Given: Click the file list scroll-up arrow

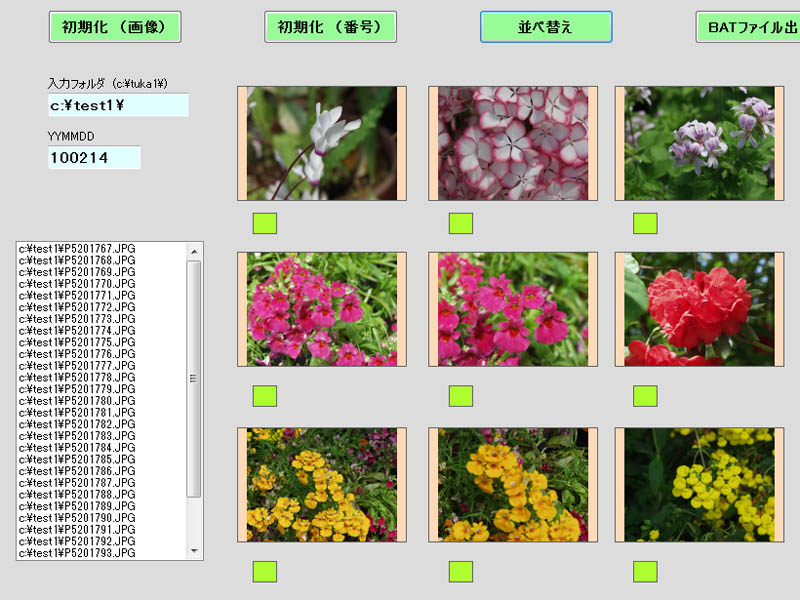Looking at the screenshot, I should click(194, 250).
